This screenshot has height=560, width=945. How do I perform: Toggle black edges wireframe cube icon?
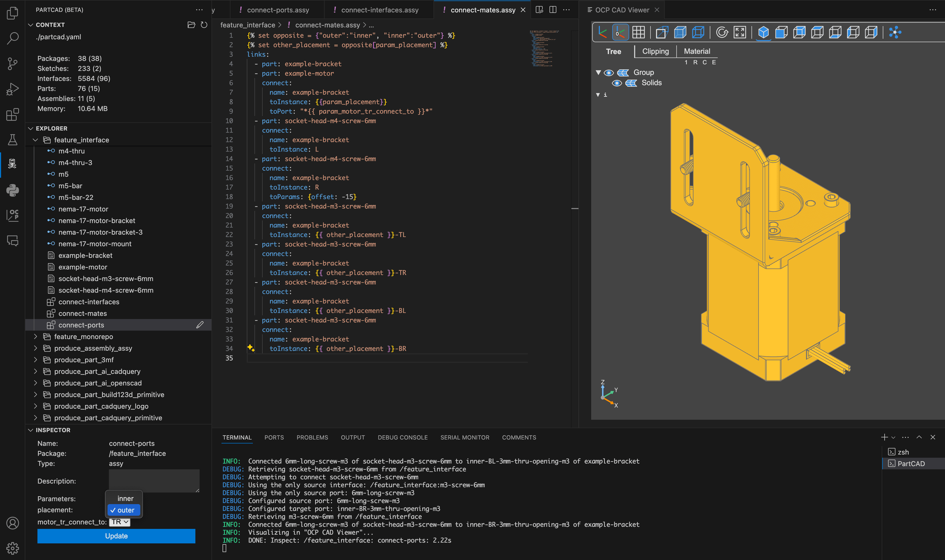coord(698,32)
